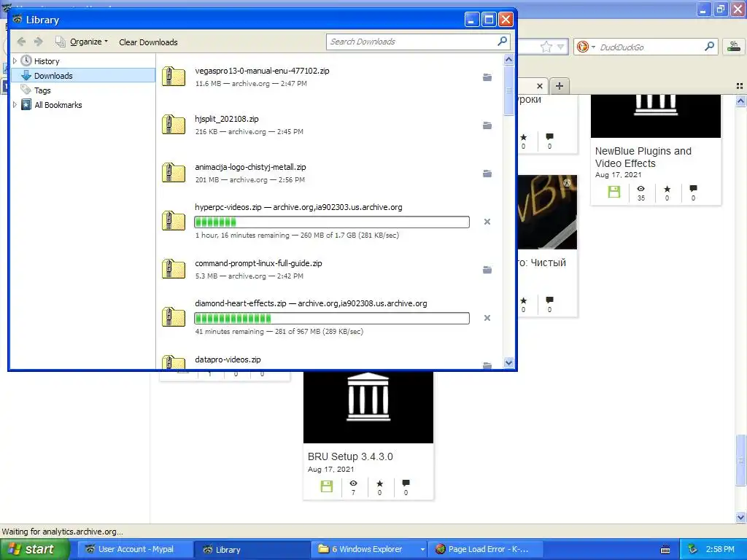Open the search engine dropdown arrow
The width and height of the screenshot is (747, 560).
[593, 47]
